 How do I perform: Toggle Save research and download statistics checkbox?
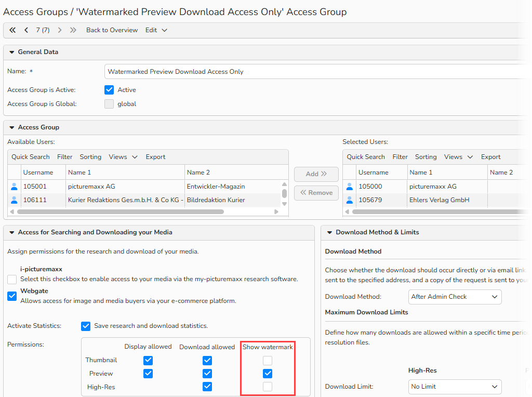[x=86, y=326]
